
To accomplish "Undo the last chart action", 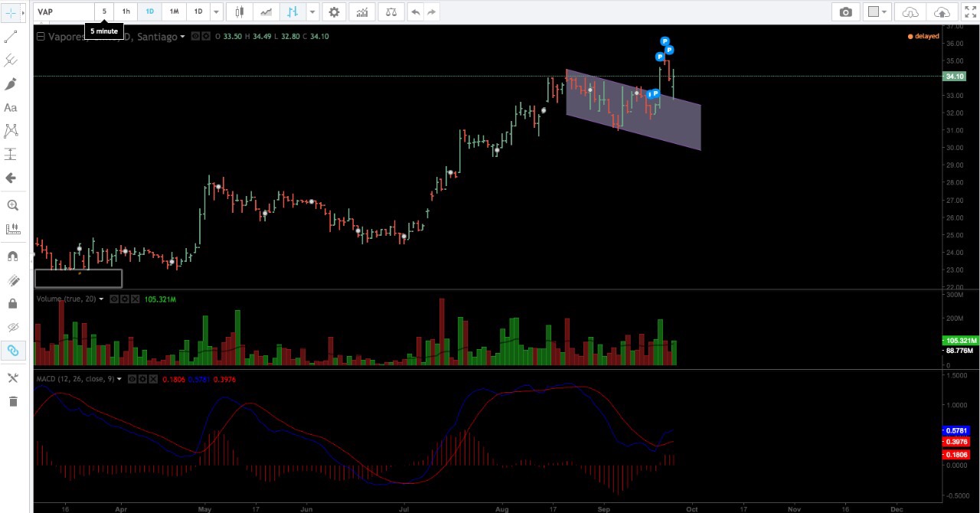I will 415,11.
